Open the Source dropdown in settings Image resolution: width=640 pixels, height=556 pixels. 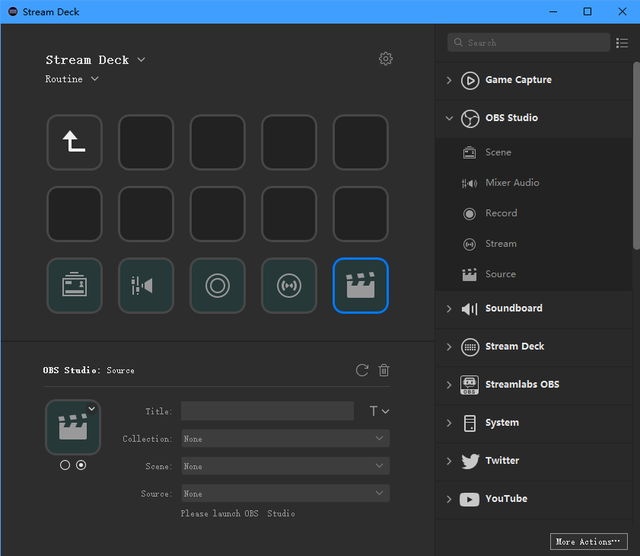pyautogui.click(x=285, y=493)
